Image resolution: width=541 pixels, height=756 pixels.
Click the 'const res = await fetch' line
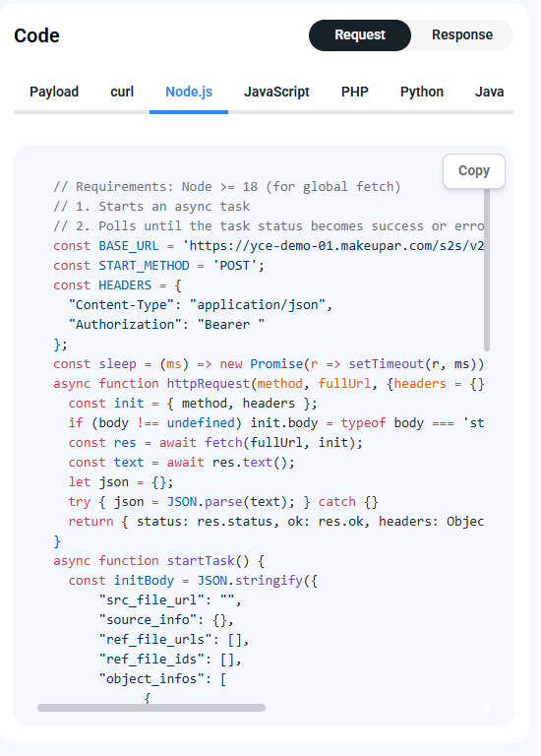click(215, 443)
